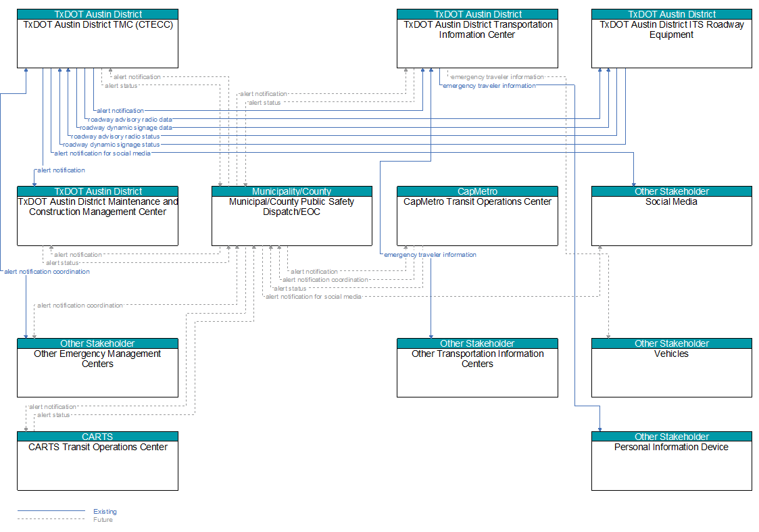Click the TxDOT Austin District ITS Roadway Equipment title
This screenshot has height=532, width=759.
click(x=671, y=30)
